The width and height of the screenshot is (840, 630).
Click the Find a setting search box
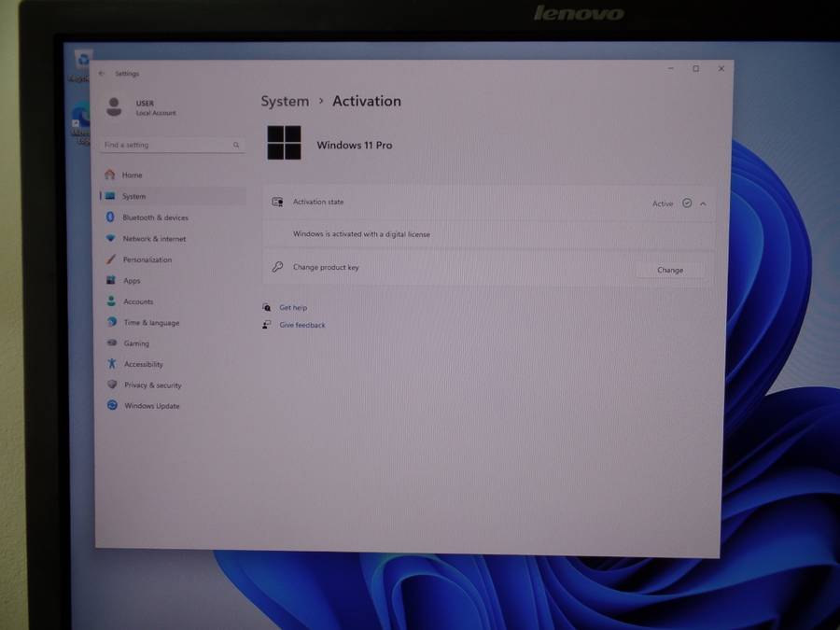[x=168, y=145]
